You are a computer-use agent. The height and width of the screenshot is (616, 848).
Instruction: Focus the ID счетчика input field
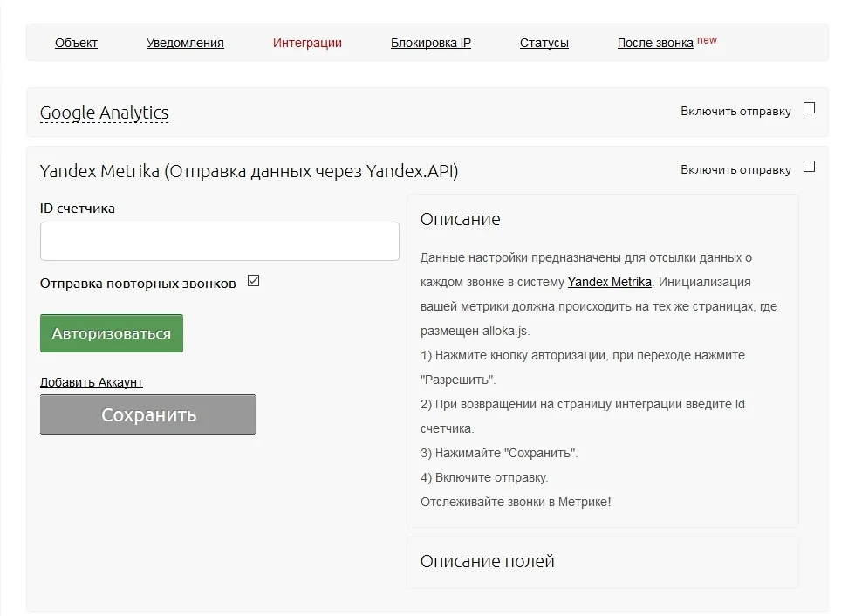220,241
